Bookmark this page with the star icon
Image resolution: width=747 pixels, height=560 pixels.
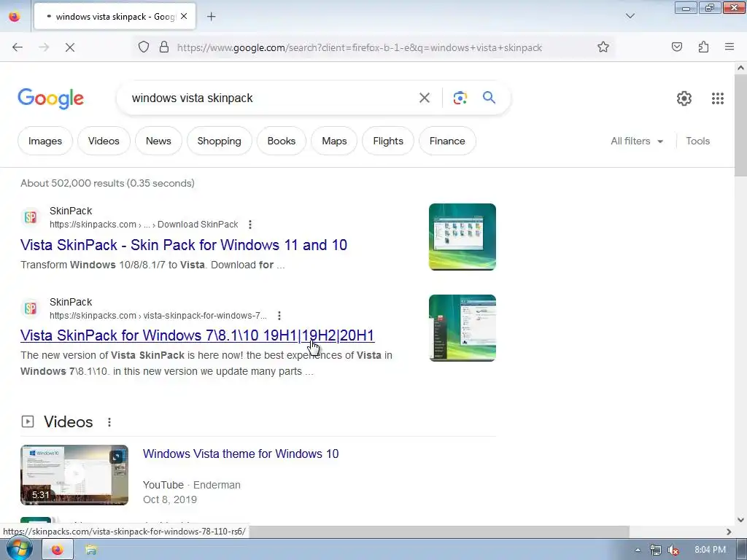click(x=603, y=47)
